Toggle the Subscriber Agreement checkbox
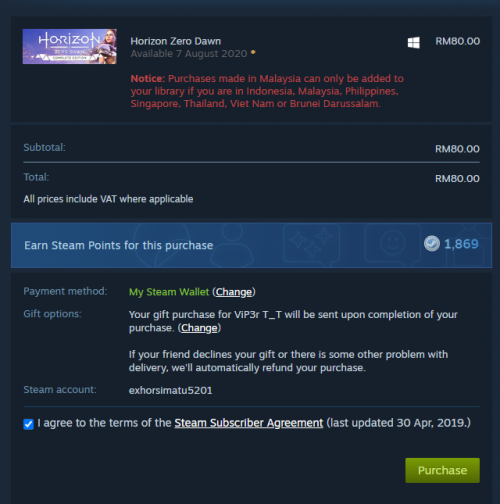The image size is (500, 504). (29, 424)
